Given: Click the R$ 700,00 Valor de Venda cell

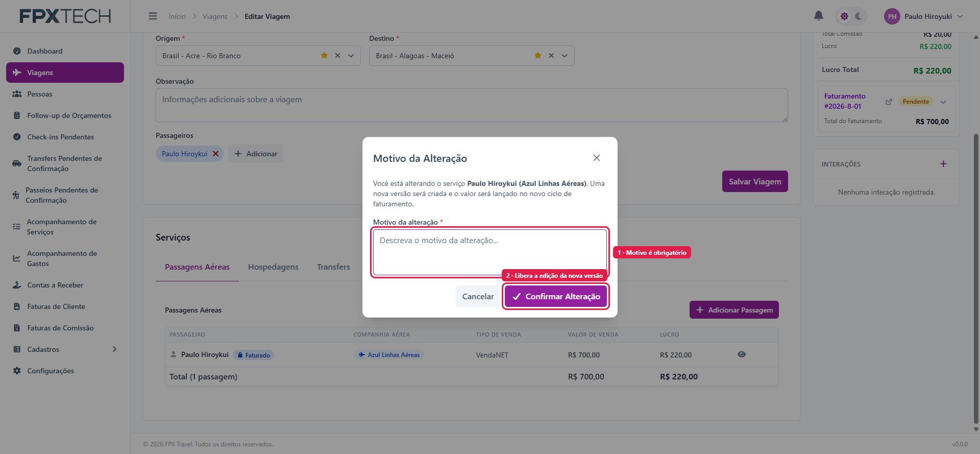Looking at the screenshot, I should tap(584, 355).
